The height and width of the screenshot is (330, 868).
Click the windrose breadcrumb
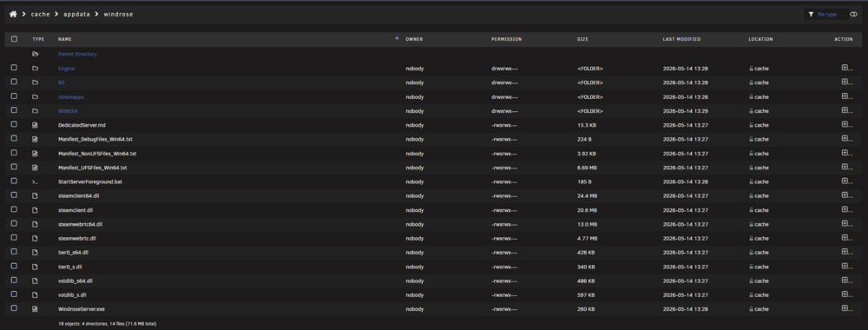click(x=118, y=15)
